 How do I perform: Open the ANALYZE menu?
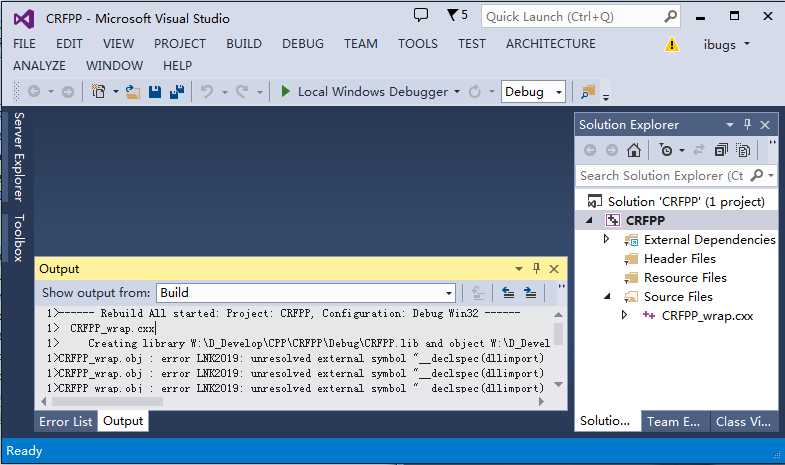tap(39, 66)
